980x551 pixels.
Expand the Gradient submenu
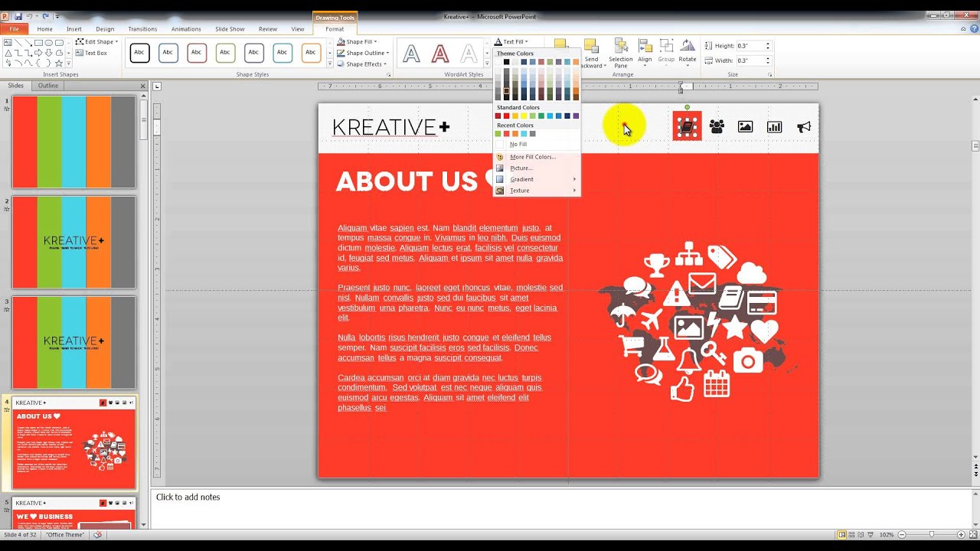point(521,179)
